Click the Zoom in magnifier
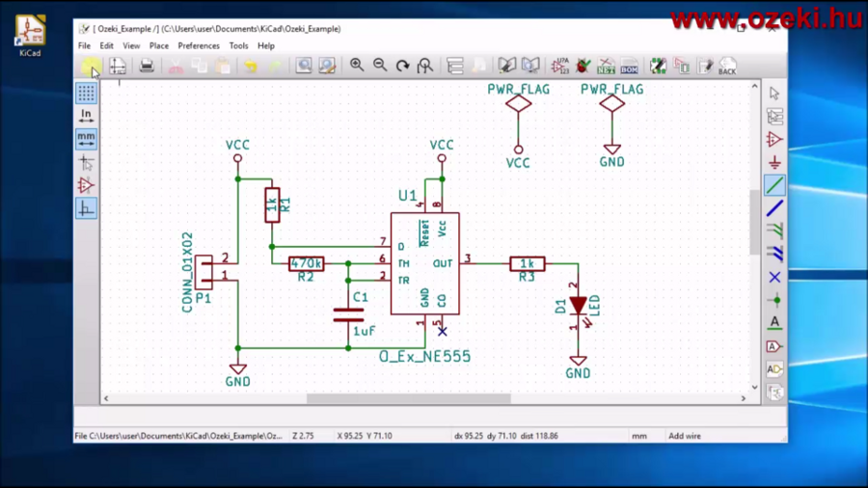 coord(357,66)
